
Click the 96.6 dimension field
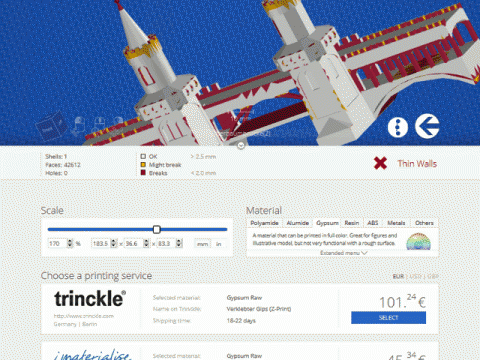133,244
